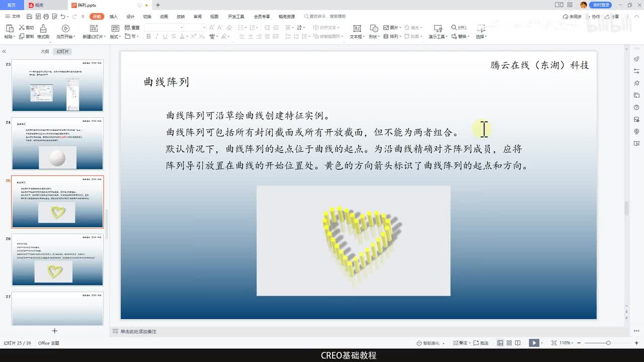Click the Increase Font Size icon
Image resolution: width=644 pixels, height=362 pixels.
coord(212,28)
